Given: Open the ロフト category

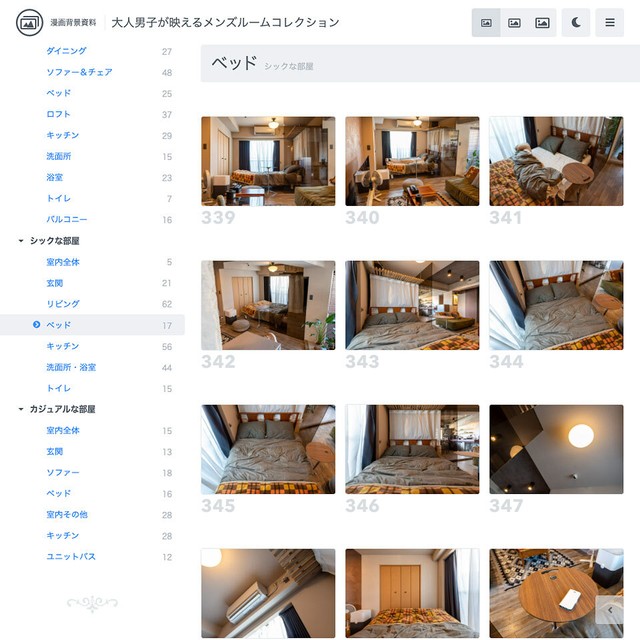Looking at the screenshot, I should click(58, 114).
